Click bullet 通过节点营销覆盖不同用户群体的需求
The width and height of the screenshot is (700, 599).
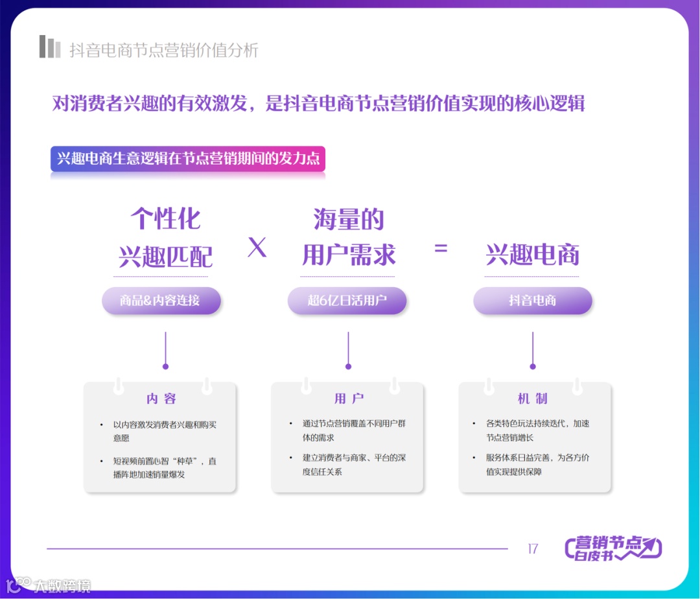pos(354,430)
